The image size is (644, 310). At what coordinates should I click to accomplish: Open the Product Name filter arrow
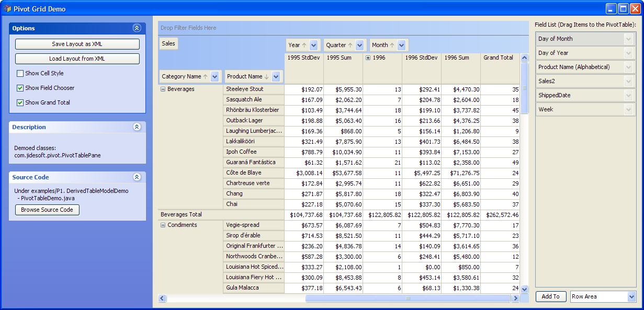[x=276, y=77]
